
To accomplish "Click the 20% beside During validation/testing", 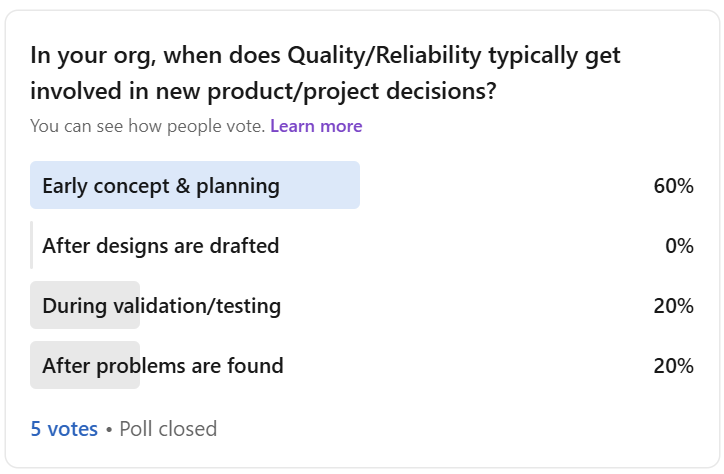I will 674,306.
